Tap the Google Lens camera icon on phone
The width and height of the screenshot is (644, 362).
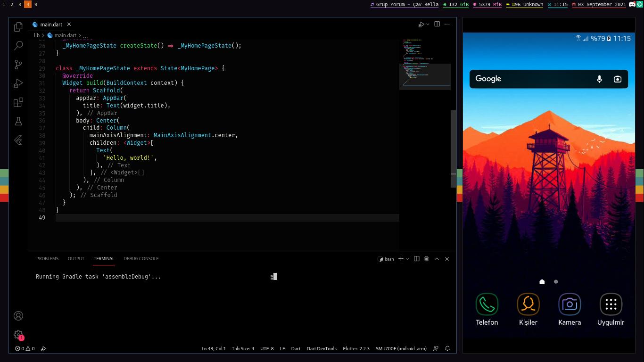[x=618, y=79]
